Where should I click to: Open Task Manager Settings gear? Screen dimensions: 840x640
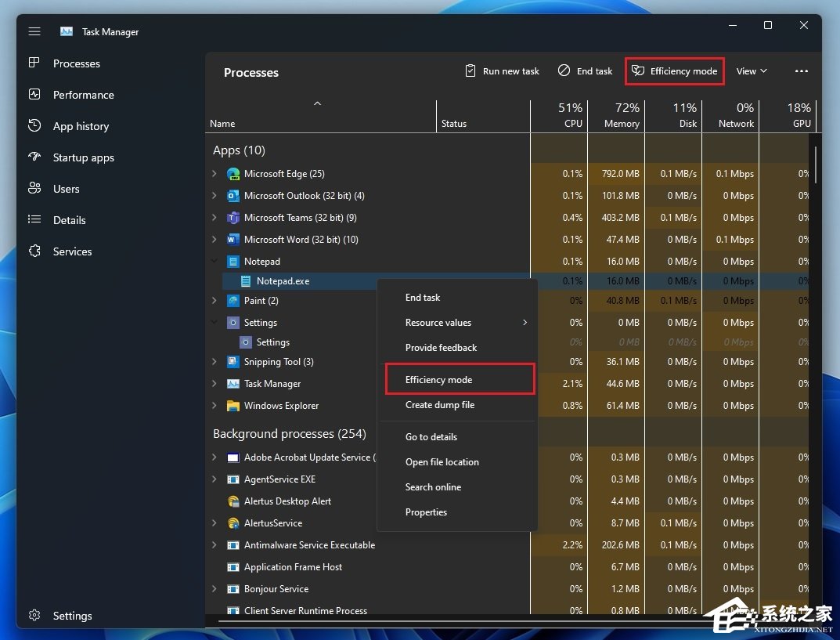[x=34, y=616]
